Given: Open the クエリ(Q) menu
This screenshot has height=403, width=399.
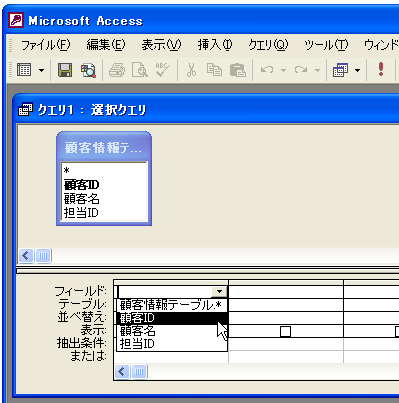Looking at the screenshot, I should click(268, 45).
